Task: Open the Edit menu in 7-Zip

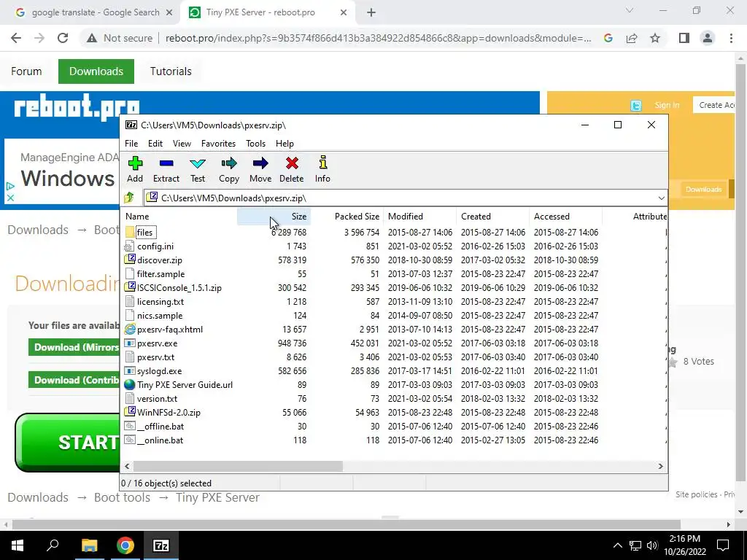Action: 155,144
